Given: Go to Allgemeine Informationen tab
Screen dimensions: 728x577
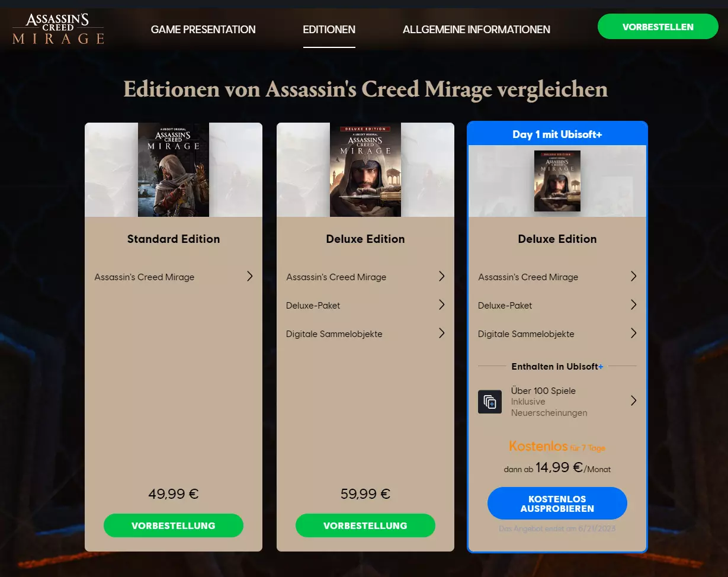Looking at the screenshot, I should 476,29.
